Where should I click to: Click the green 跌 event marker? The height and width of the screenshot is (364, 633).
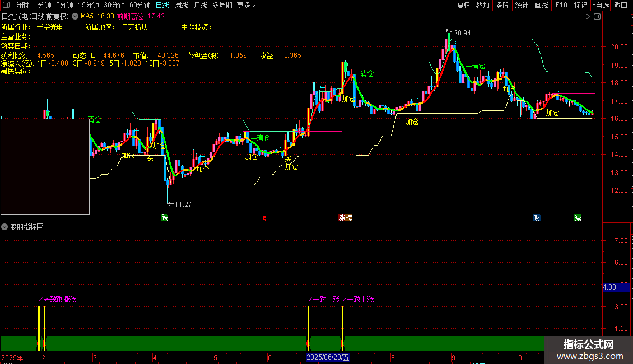[165, 218]
